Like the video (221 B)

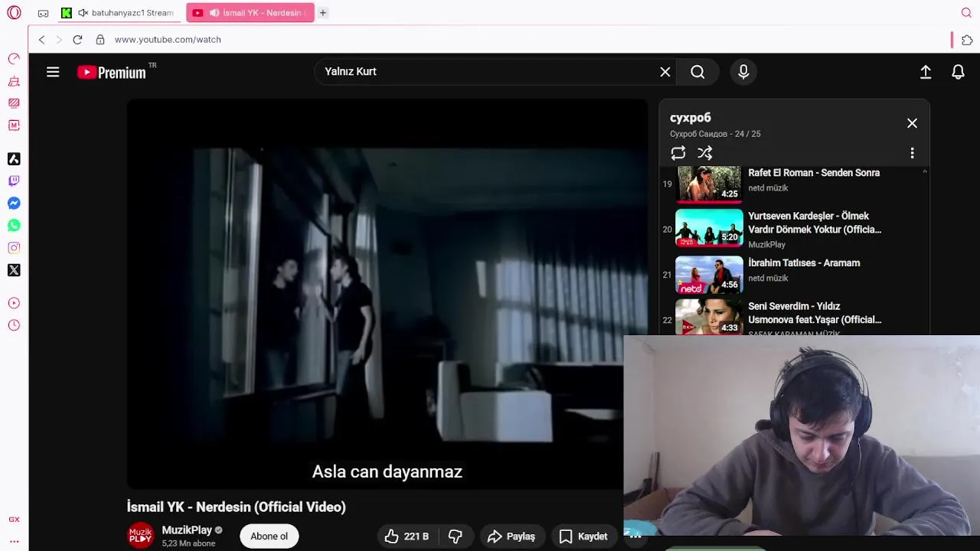(x=407, y=536)
